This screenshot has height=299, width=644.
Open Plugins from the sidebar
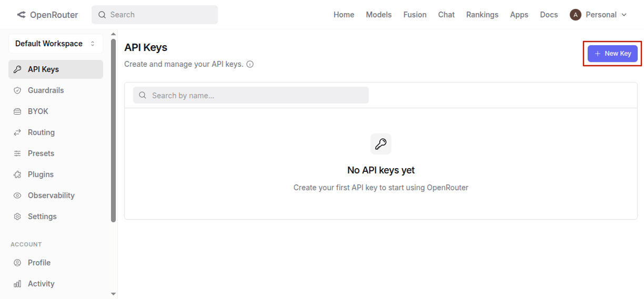(56, 174)
